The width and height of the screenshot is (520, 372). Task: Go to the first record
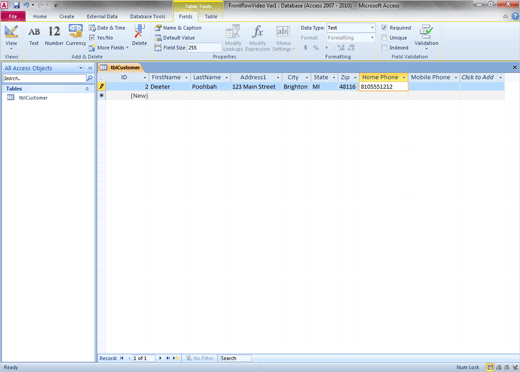coord(122,358)
